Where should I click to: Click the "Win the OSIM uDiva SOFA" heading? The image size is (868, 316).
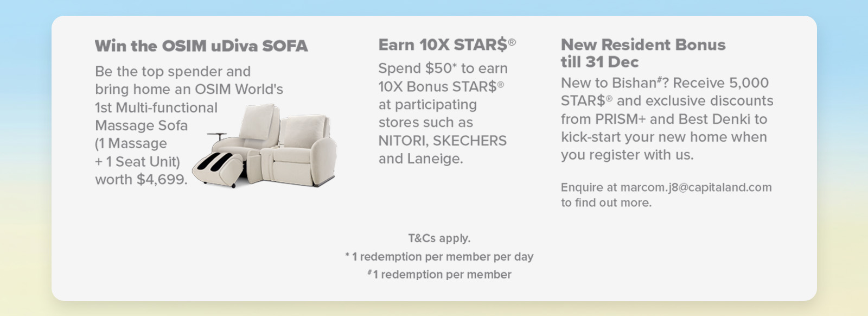(x=201, y=46)
